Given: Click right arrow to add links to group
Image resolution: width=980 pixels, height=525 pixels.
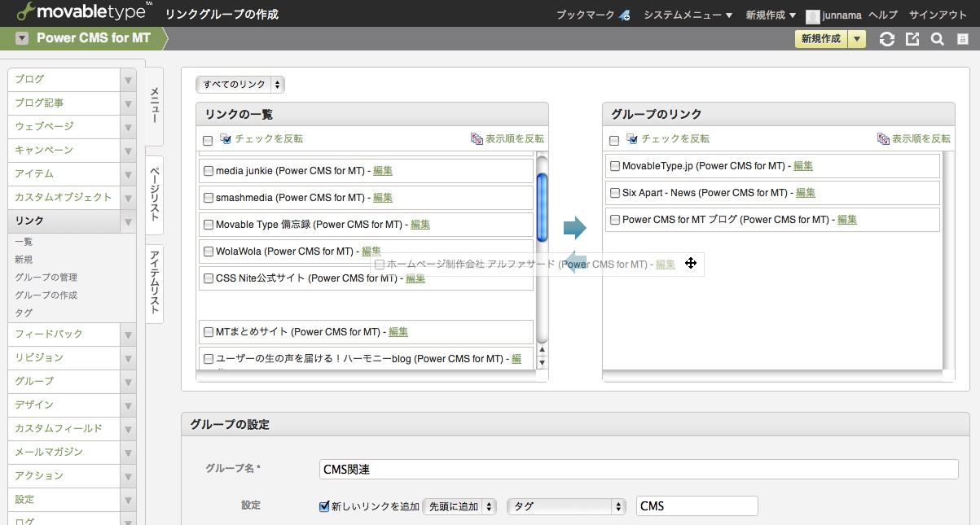Looking at the screenshot, I should [575, 228].
